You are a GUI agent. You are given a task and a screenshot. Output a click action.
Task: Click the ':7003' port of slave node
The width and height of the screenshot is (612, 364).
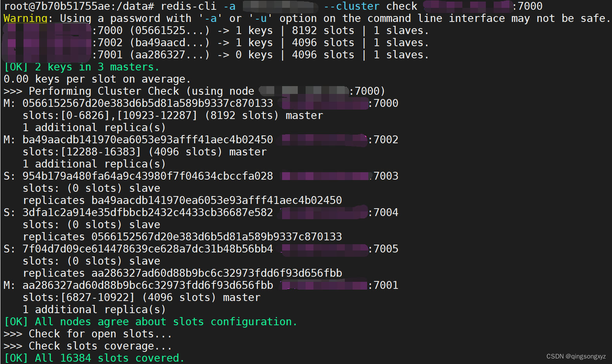pos(384,176)
